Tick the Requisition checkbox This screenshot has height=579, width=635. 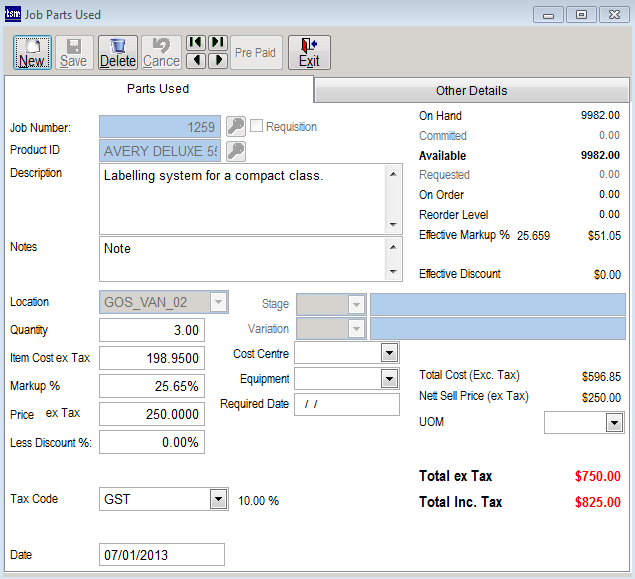click(257, 126)
